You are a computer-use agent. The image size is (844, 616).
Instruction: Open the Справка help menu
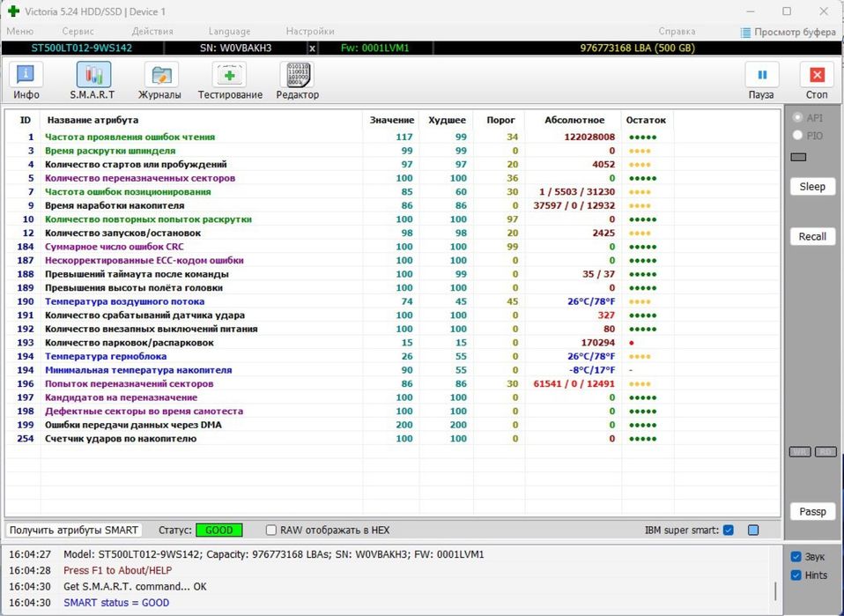click(x=677, y=31)
